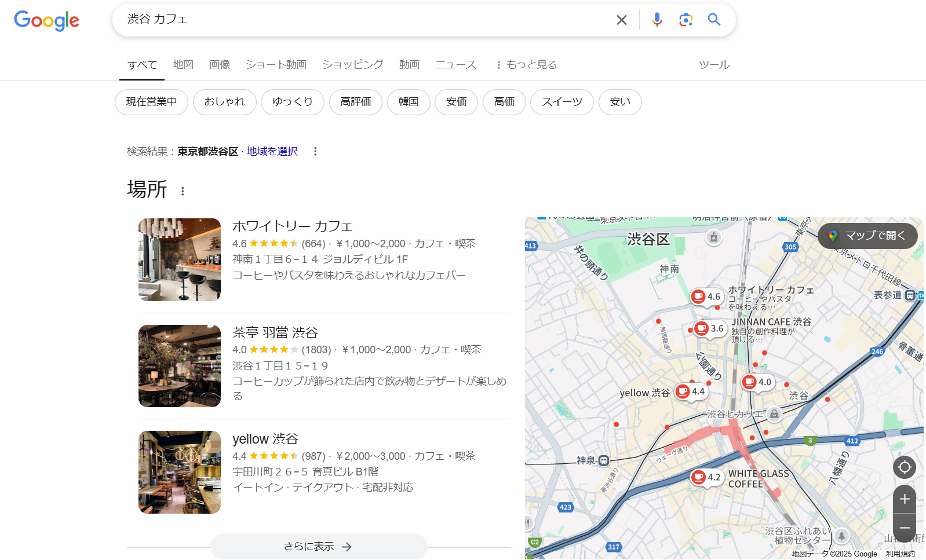
Task: Click the Google logo
Action: [46, 21]
